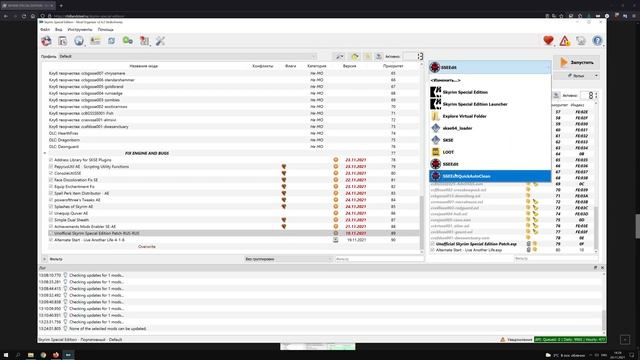The height and width of the screenshot is (360, 640).
Task: Click the blue refresh icon in the toolbar
Action: pos(111,41)
